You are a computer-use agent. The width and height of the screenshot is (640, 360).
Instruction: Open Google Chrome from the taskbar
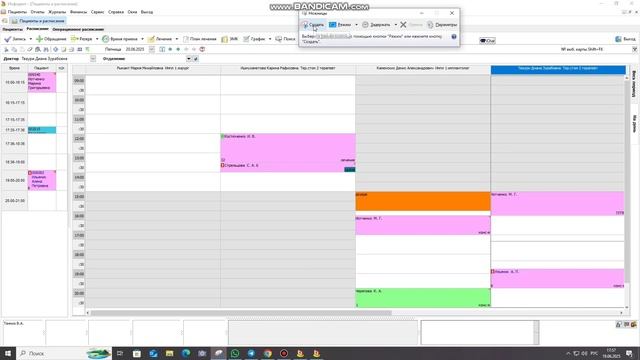tap(267, 353)
